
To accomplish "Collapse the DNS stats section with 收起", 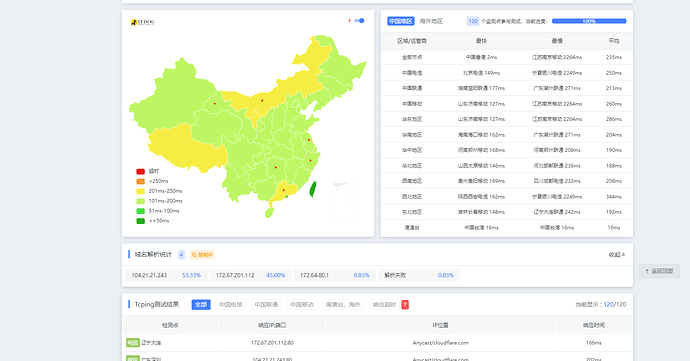I will coord(617,254).
